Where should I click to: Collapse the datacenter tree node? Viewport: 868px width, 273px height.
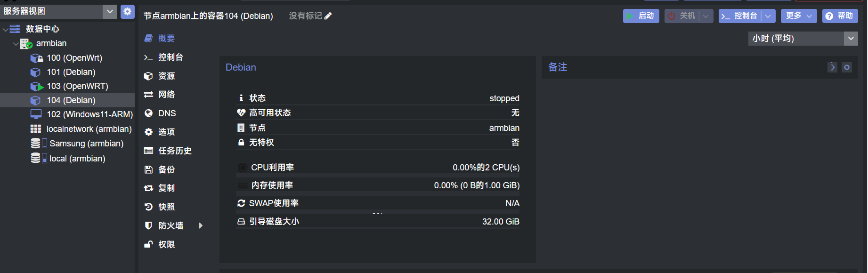point(5,29)
